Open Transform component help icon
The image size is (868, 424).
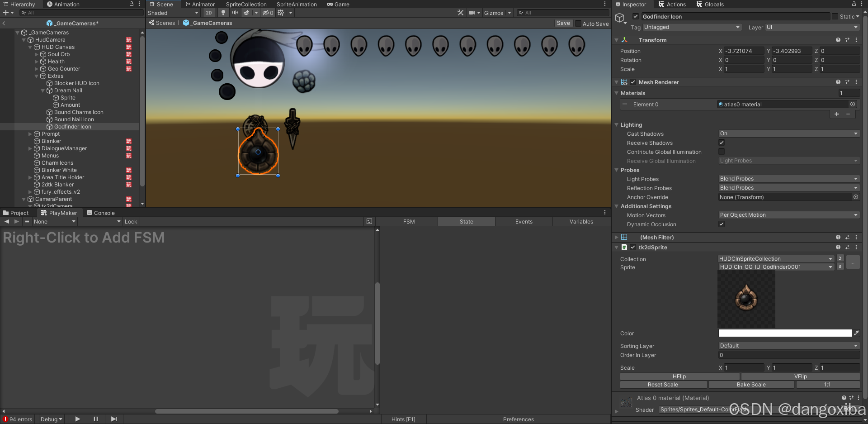(838, 40)
